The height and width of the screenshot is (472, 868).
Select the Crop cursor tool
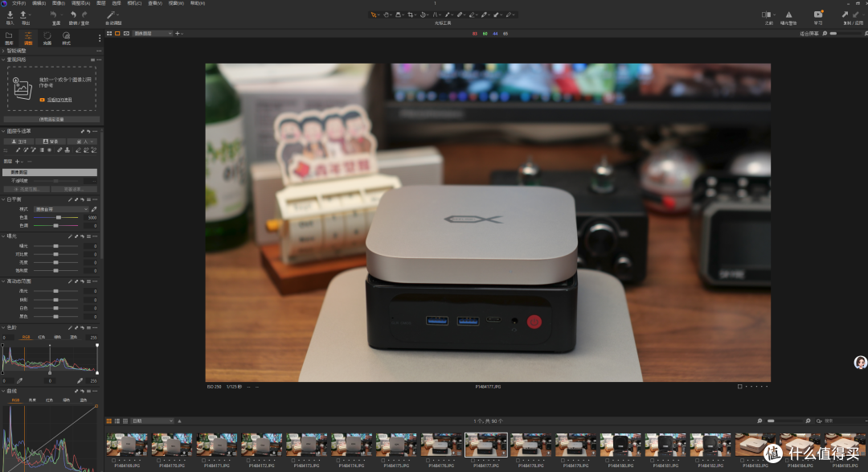[410, 15]
